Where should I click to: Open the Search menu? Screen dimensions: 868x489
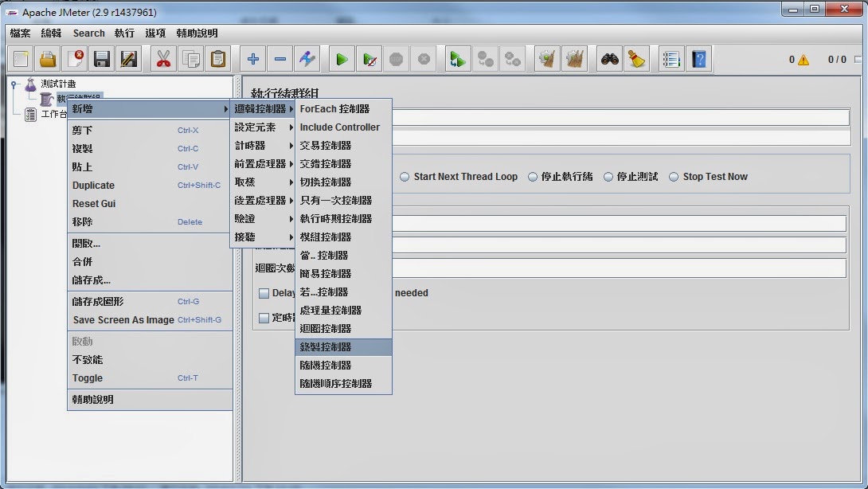tap(88, 33)
